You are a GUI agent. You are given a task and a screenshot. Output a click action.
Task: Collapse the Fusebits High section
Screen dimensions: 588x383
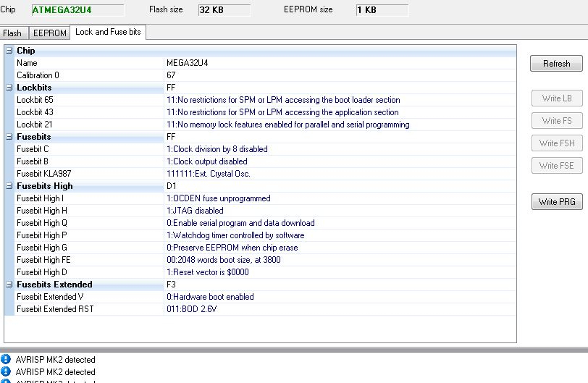coord(9,186)
